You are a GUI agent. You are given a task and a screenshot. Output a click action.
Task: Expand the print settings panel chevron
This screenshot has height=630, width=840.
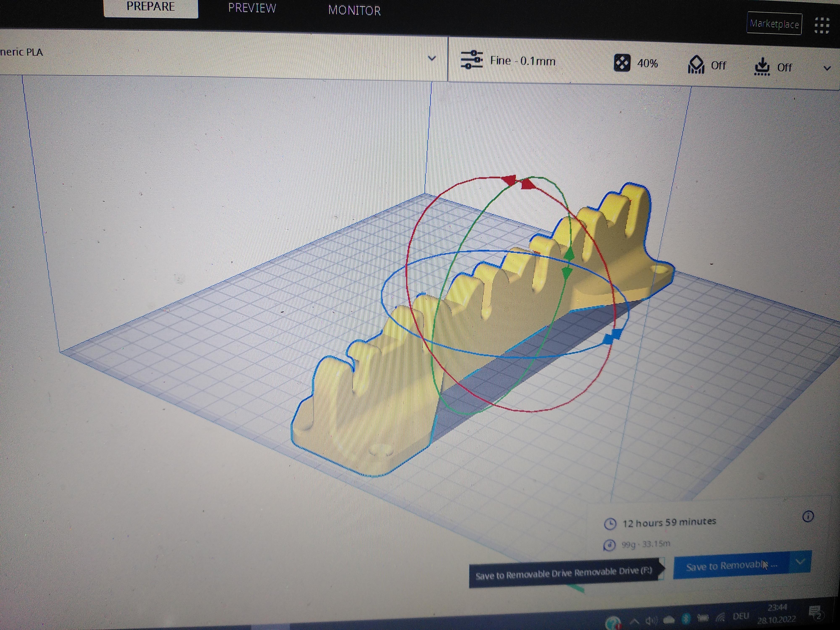(827, 68)
